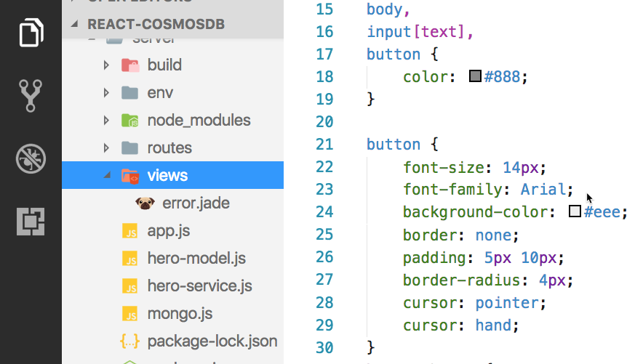Click the pug icon beside error.jade
This screenshot has height=364, width=627.
pos(145,203)
